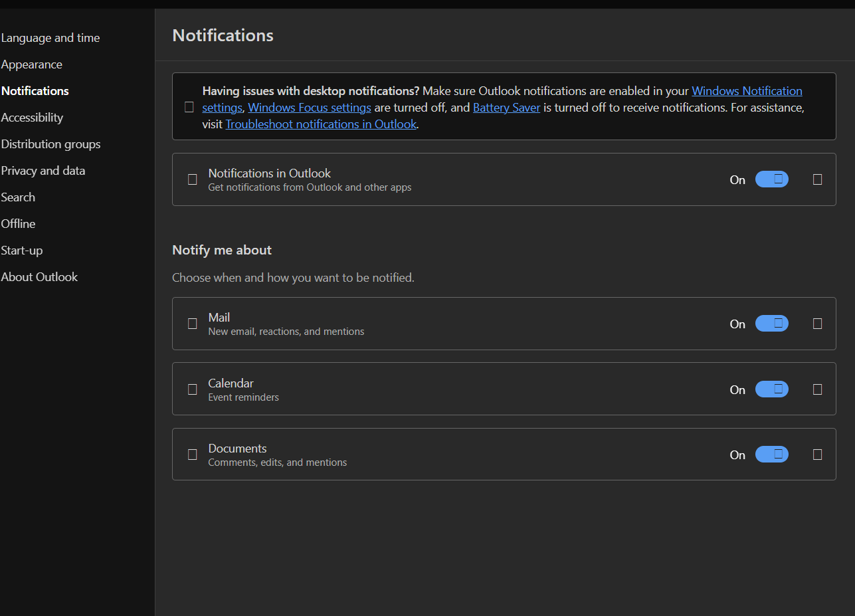Expand the Notifications in Outlook row chevron
The width and height of the screenshot is (855, 616).
coord(818,179)
